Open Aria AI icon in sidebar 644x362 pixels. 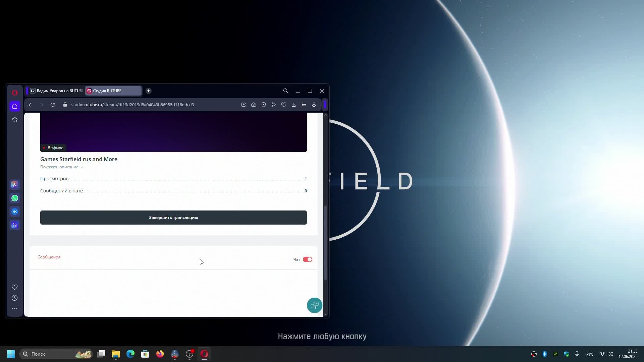pyautogui.click(x=15, y=185)
